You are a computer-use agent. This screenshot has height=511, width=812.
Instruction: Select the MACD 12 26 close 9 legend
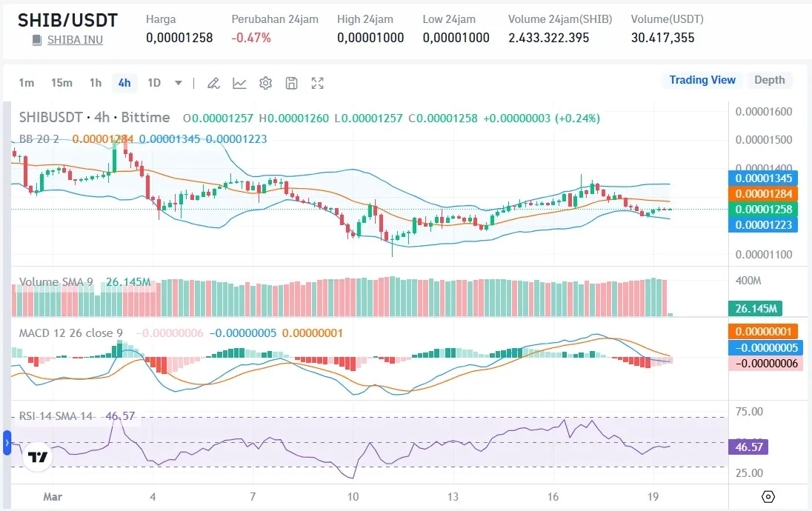coord(71,333)
